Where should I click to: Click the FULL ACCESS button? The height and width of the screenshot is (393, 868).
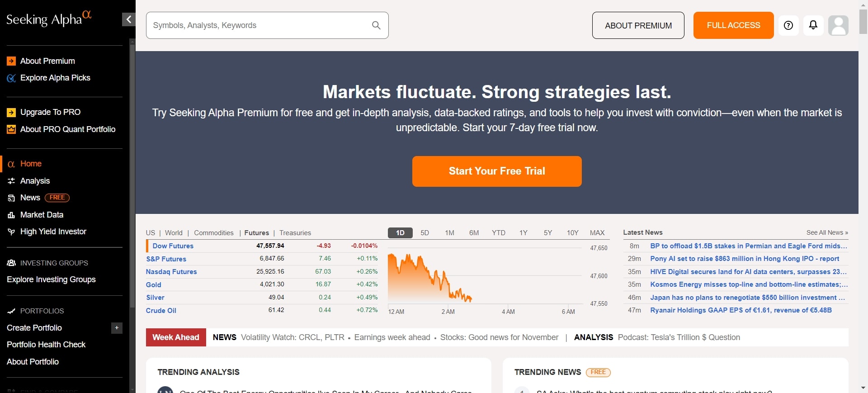point(733,25)
